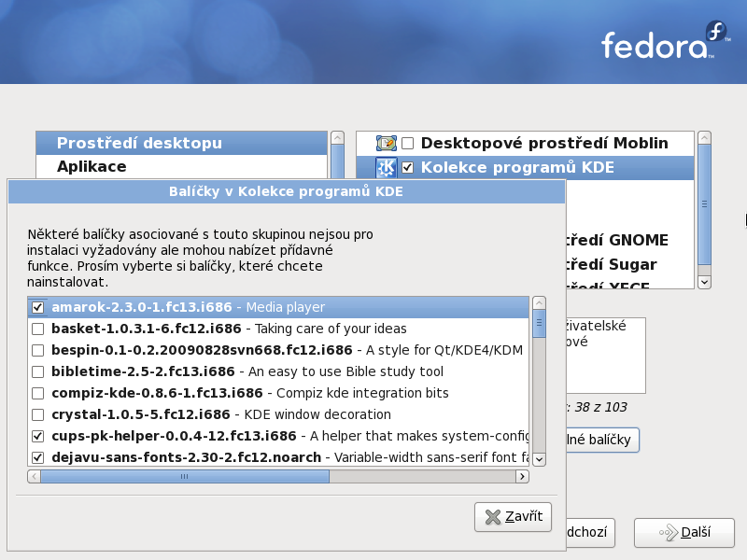Click up arrow on groups list scrollbar
This screenshot has width=747, height=560.
705,138
